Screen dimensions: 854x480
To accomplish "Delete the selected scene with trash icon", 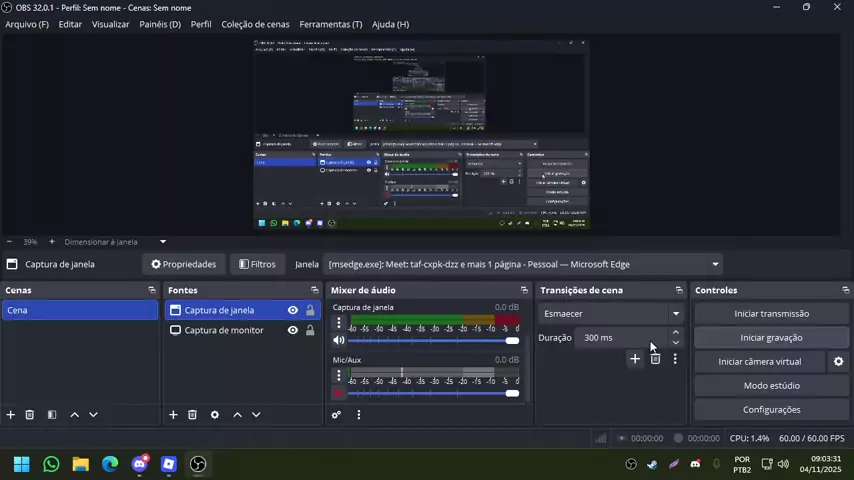I will [x=30, y=415].
